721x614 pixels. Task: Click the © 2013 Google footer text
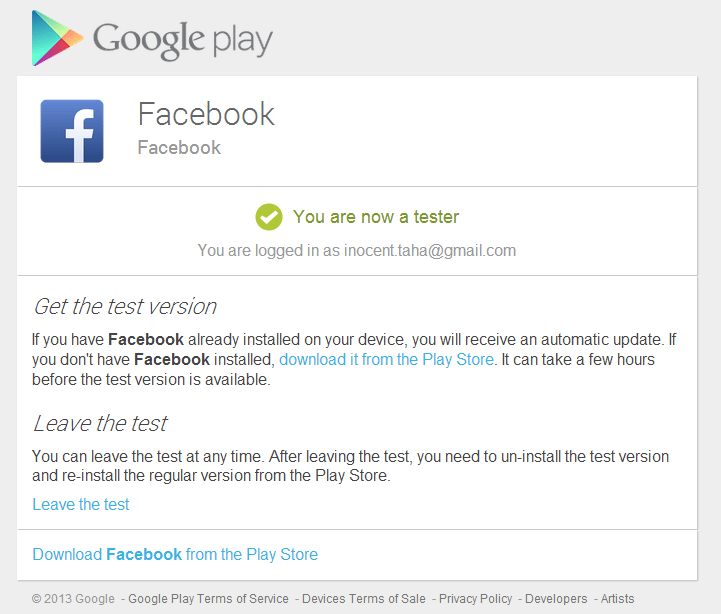click(73, 599)
